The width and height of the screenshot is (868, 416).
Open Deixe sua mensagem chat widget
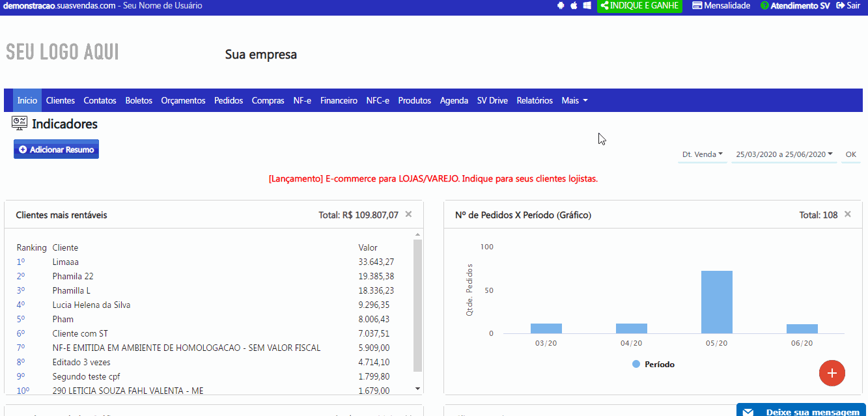click(802, 411)
